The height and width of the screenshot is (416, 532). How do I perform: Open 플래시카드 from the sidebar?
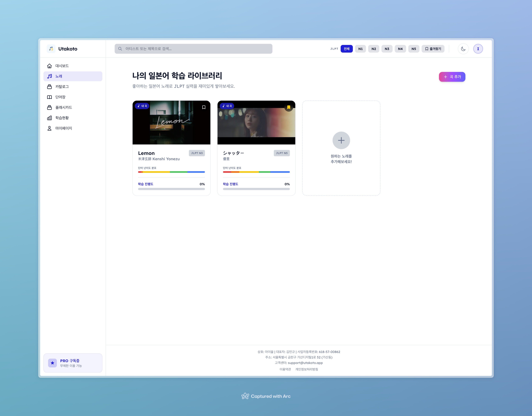click(49, 107)
